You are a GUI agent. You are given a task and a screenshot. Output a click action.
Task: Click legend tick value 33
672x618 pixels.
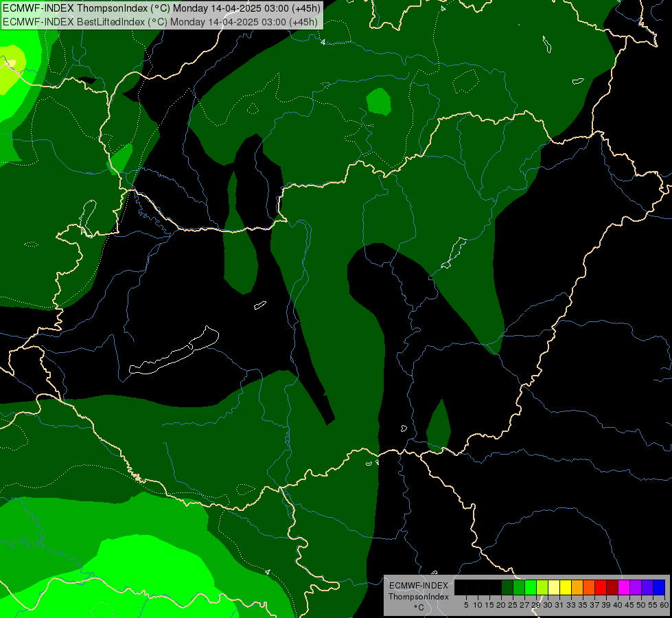pos(571,605)
